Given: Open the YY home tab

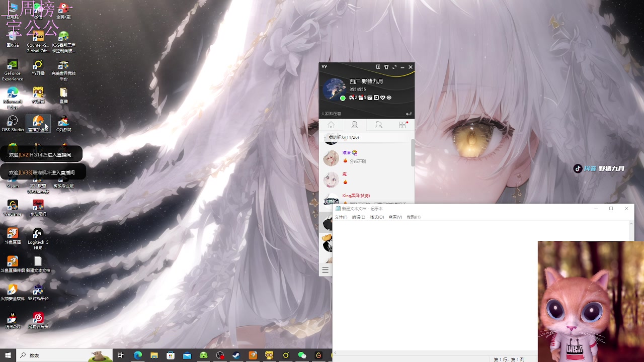Looking at the screenshot, I should [x=331, y=125].
